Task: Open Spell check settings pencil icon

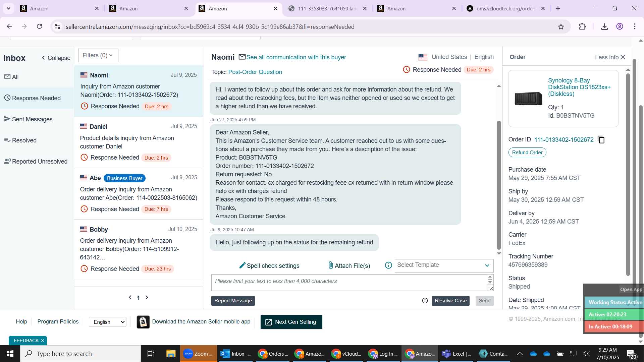Action: pos(242,265)
